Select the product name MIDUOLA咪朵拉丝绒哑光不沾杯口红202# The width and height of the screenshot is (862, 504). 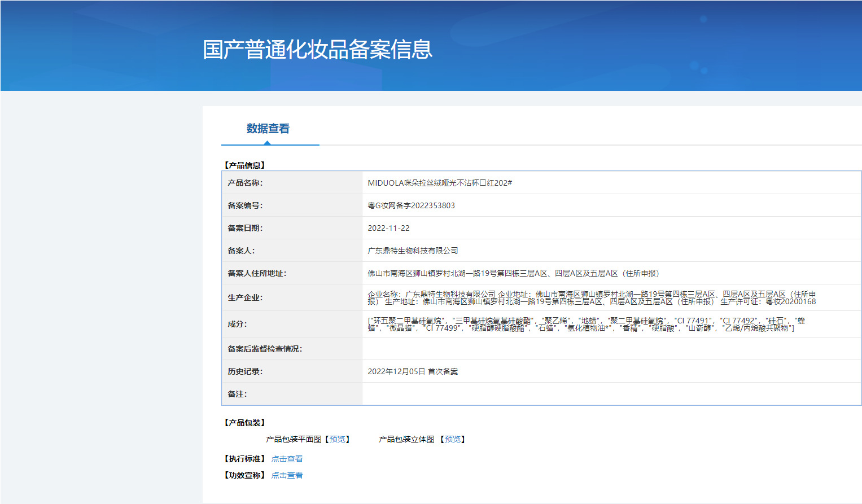440,183
